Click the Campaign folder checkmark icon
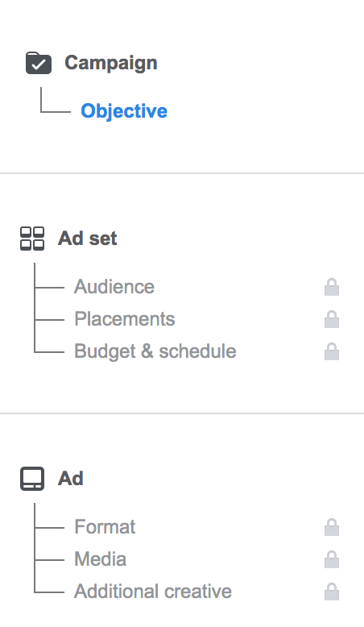This screenshot has width=364, height=627. click(39, 63)
